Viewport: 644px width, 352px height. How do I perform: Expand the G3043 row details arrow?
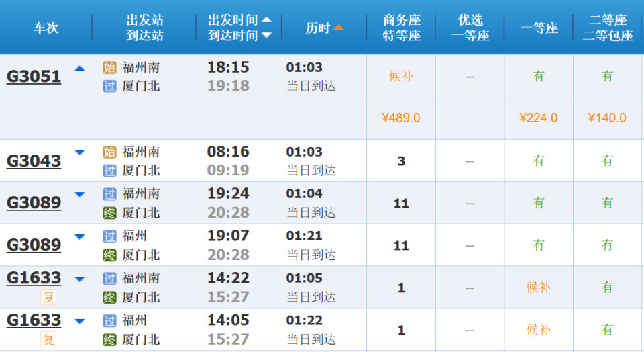click(x=80, y=152)
